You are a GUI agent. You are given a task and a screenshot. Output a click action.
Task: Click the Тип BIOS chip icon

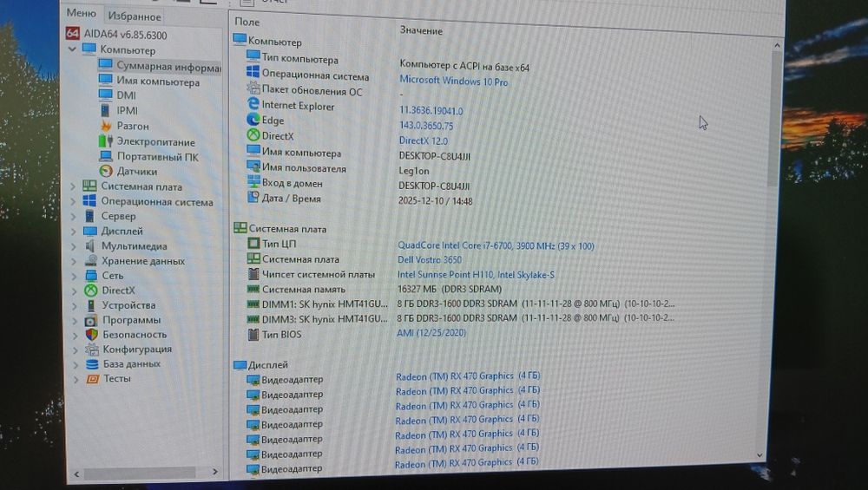(253, 334)
